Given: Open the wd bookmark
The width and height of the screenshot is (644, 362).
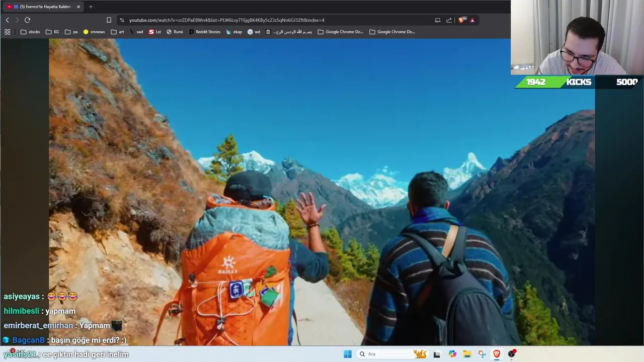Looking at the screenshot, I should click(x=254, y=32).
